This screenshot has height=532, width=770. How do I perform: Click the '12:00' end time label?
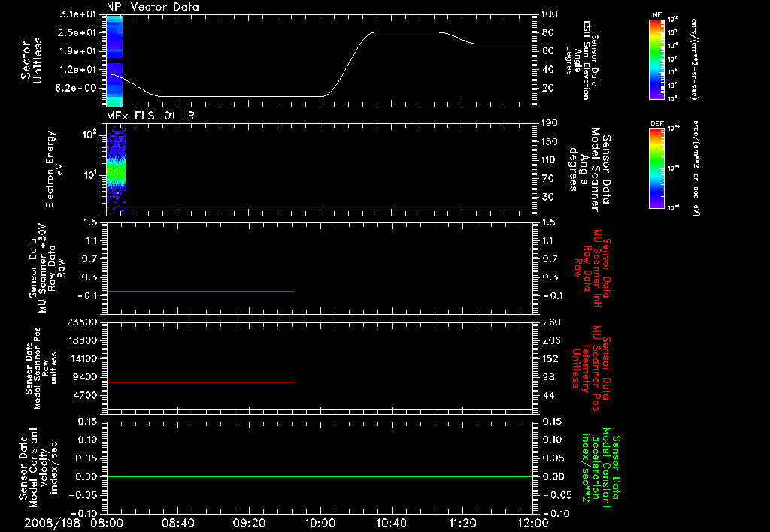(533, 523)
